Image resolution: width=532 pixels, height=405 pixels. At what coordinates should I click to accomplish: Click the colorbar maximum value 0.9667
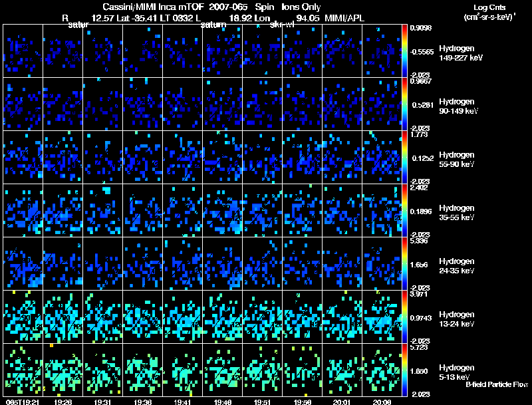click(421, 81)
